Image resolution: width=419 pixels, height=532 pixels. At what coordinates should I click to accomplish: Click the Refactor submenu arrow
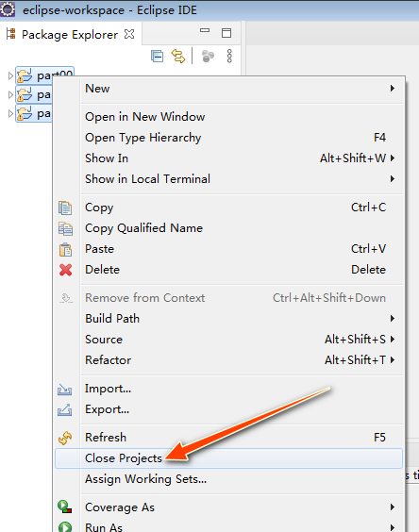pyautogui.click(x=393, y=360)
